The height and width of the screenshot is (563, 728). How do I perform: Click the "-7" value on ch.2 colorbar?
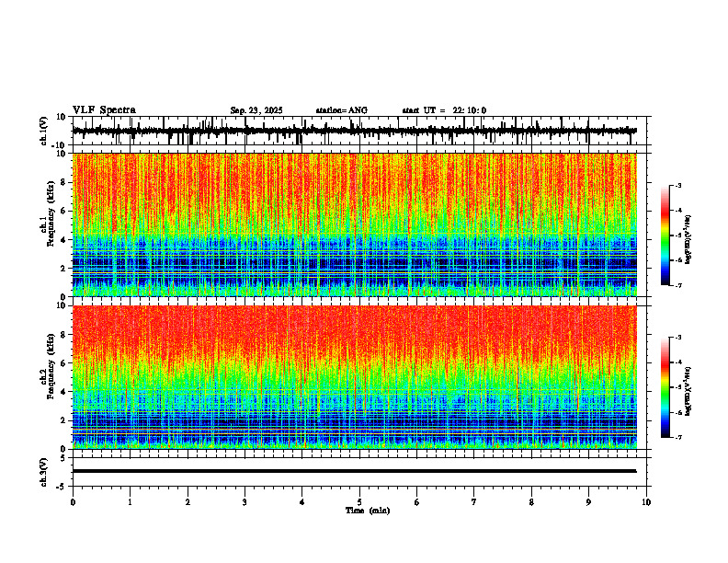[x=678, y=437]
